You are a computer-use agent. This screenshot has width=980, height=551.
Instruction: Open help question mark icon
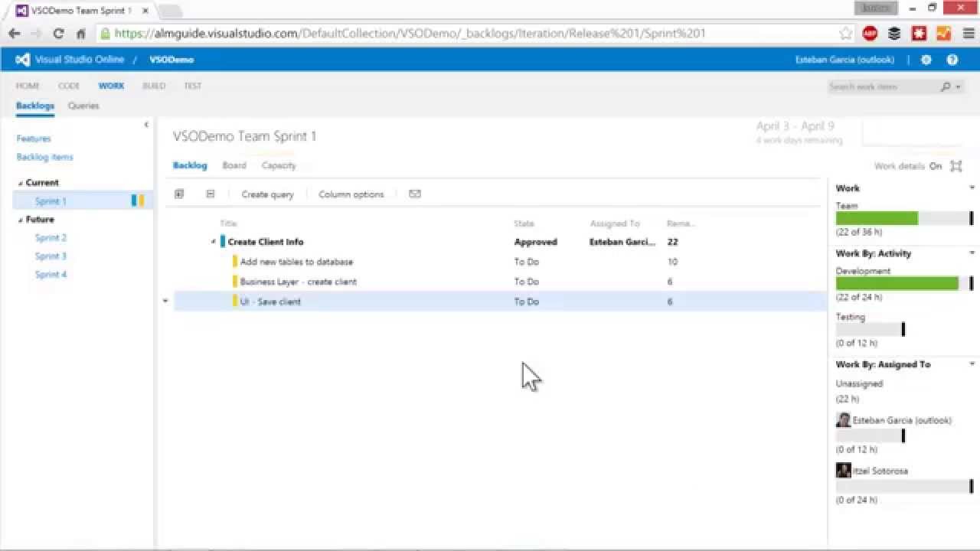pyautogui.click(x=952, y=60)
